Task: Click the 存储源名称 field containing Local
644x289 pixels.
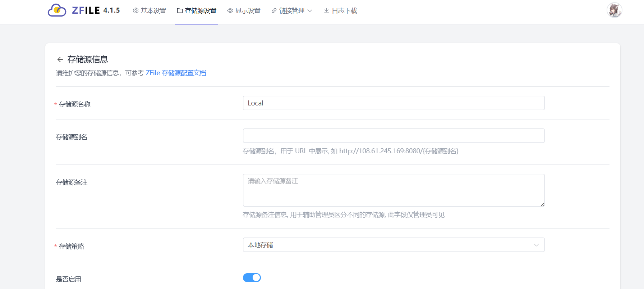Action: tap(394, 103)
